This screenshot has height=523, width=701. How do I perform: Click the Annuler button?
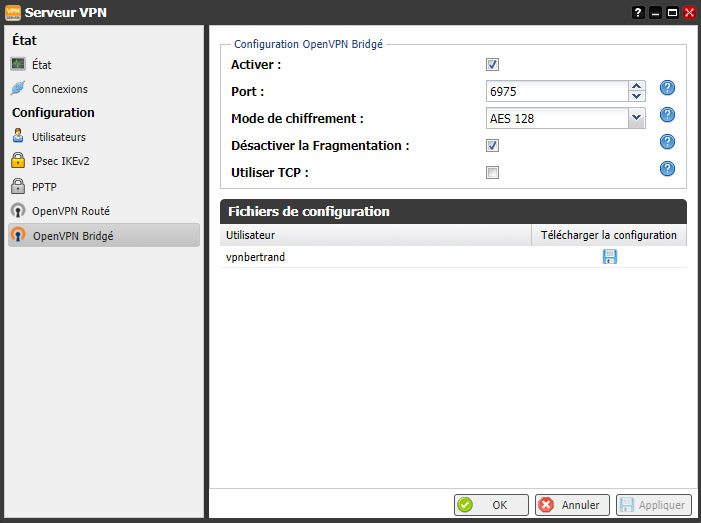tap(572, 505)
